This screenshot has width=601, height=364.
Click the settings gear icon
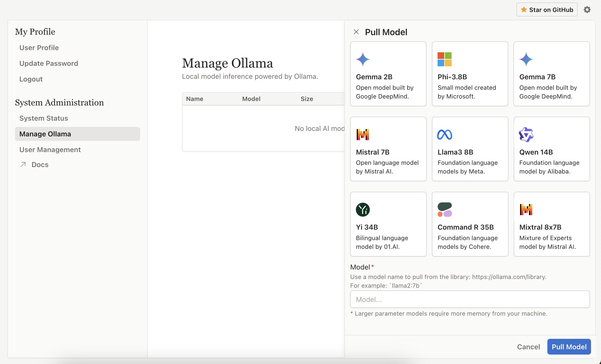(587, 10)
